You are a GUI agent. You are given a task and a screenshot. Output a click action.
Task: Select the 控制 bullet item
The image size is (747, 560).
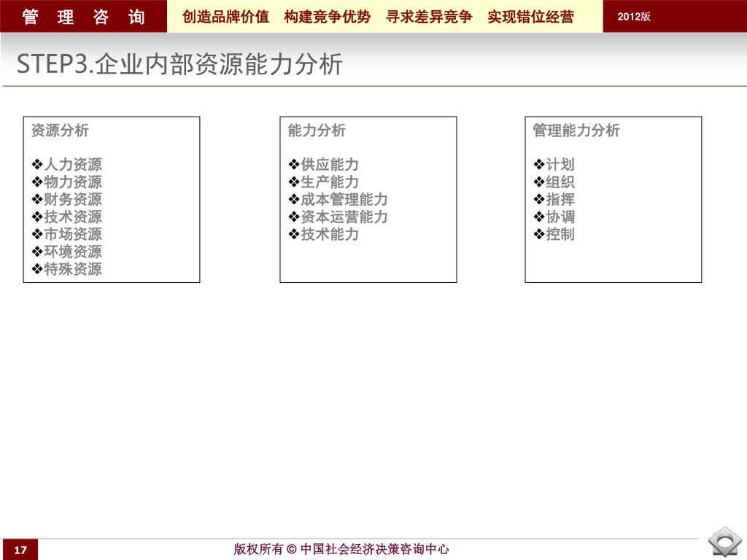(x=554, y=234)
